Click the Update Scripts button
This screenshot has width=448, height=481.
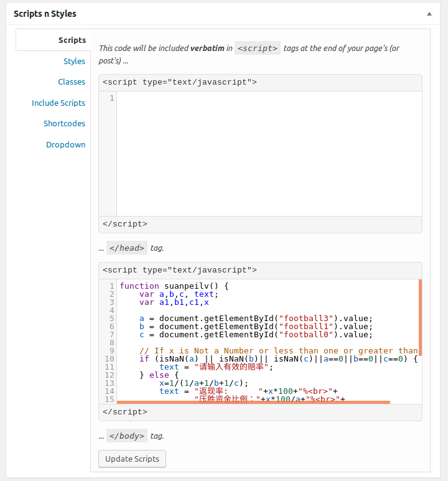pyautogui.click(x=132, y=459)
